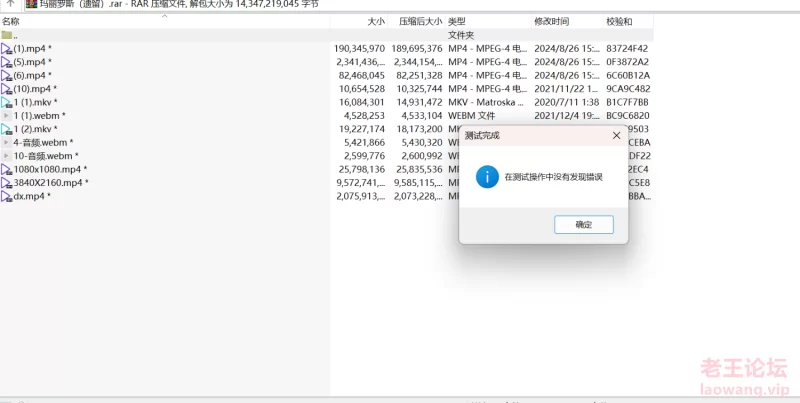800x403 pixels.
Task: Select the (10).mp4 file icon
Action: [x=7, y=89]
